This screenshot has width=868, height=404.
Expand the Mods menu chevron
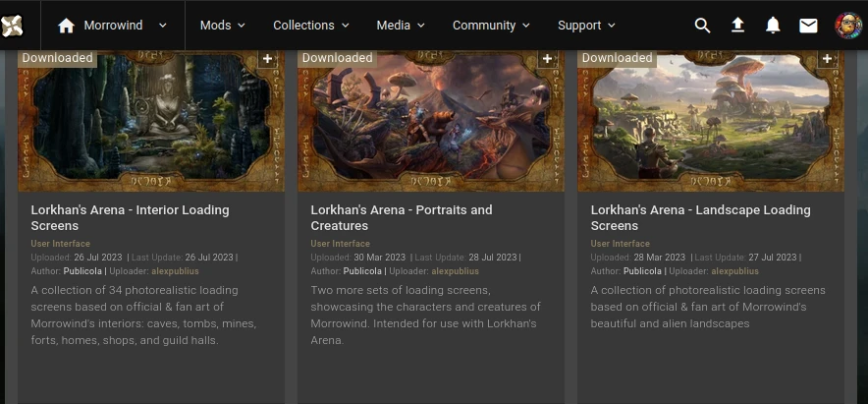pyautogui.click(x=242, y=26)
